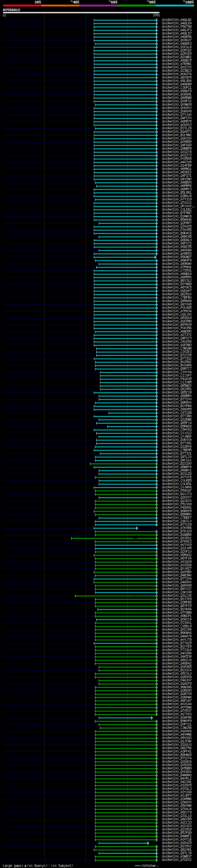
Task: Select hit label UniRef100_A1TYK3
Action: pyautogui.click(x=177, y=714)
